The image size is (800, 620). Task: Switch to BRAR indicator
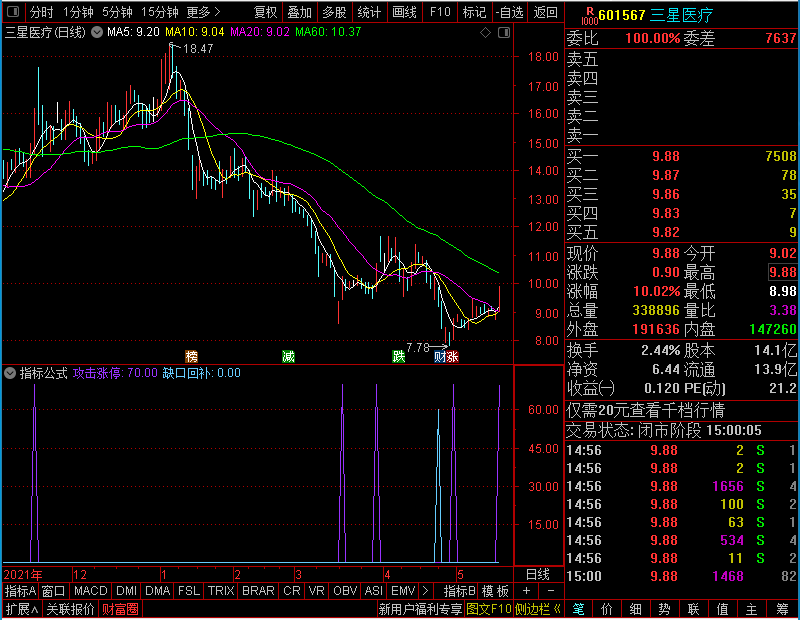pyautogui.click(x=258, y=591)
